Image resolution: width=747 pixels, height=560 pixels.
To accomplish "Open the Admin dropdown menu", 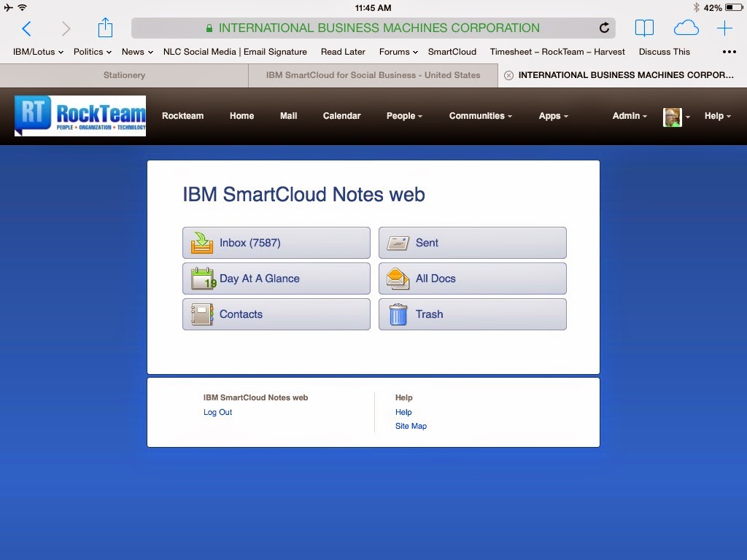I will 630,116.
